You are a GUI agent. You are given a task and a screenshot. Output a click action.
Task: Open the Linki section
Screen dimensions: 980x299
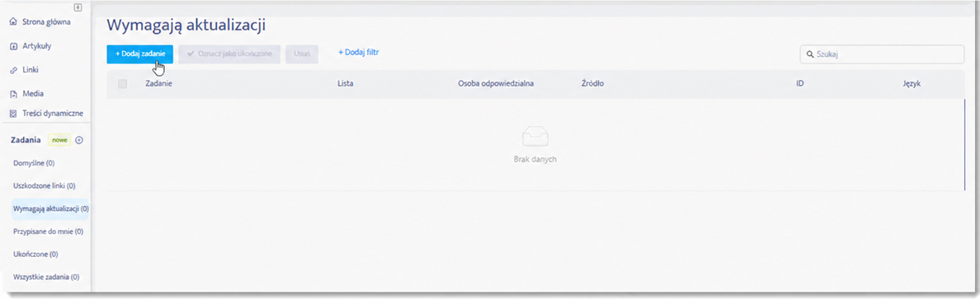click(x=31, y=70)
